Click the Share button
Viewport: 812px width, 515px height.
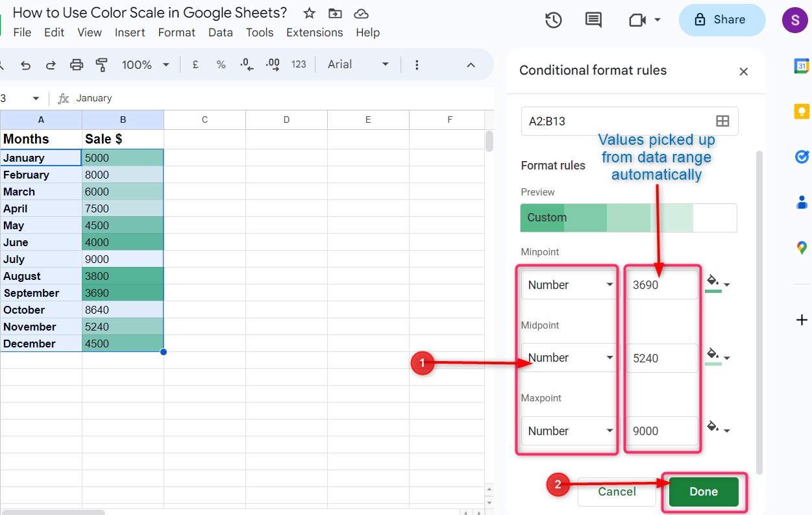[722, 20]
